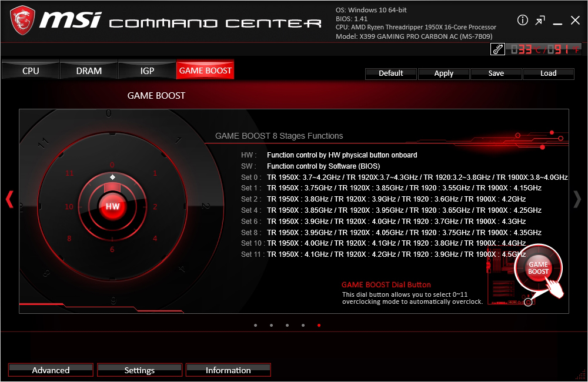Open the Advanced section
The width and height of the screenshot is (588, 382).
point(51,370)
